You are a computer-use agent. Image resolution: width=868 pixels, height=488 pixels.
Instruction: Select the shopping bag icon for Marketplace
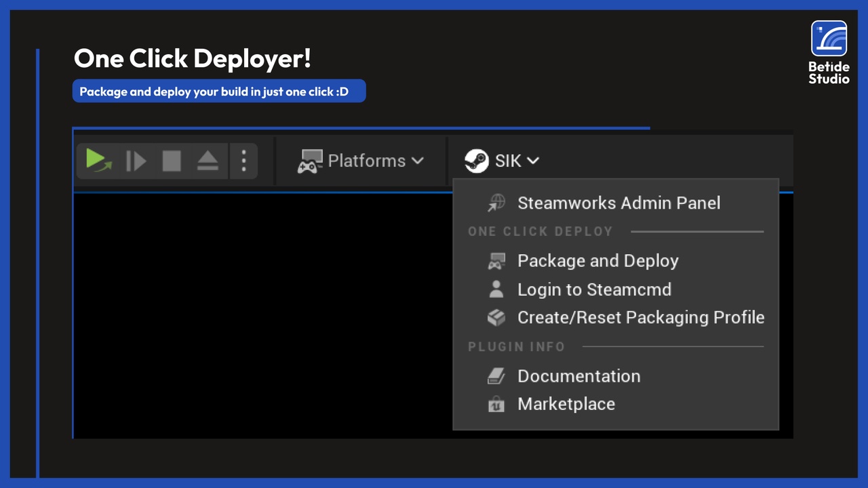pos(496,404)
